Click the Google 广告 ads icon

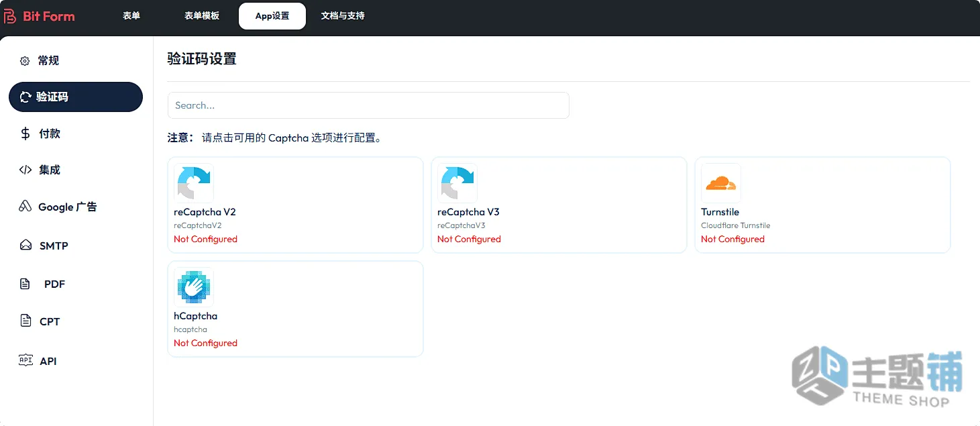[25, 207]
